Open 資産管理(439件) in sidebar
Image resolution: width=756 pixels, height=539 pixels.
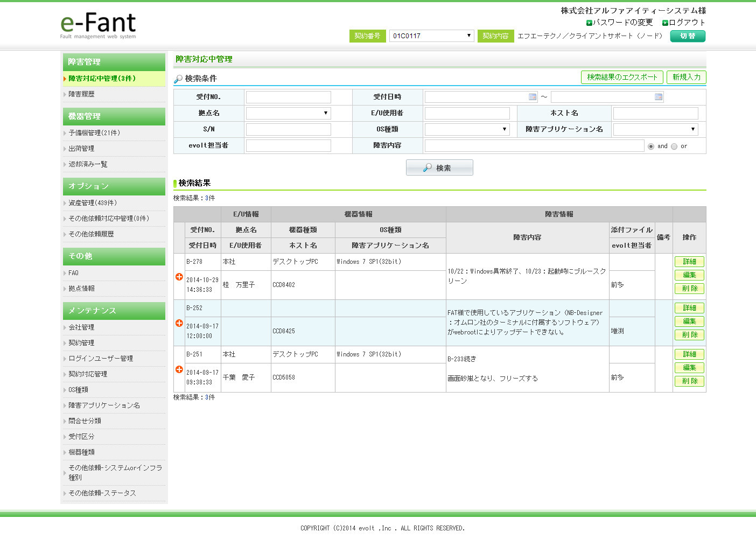point(93,203)
